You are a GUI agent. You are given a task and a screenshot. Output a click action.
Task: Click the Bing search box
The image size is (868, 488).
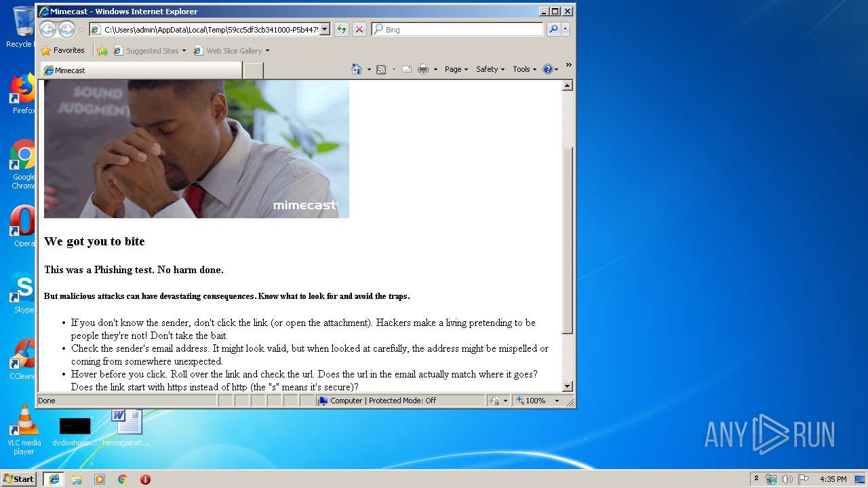(457, 29)
